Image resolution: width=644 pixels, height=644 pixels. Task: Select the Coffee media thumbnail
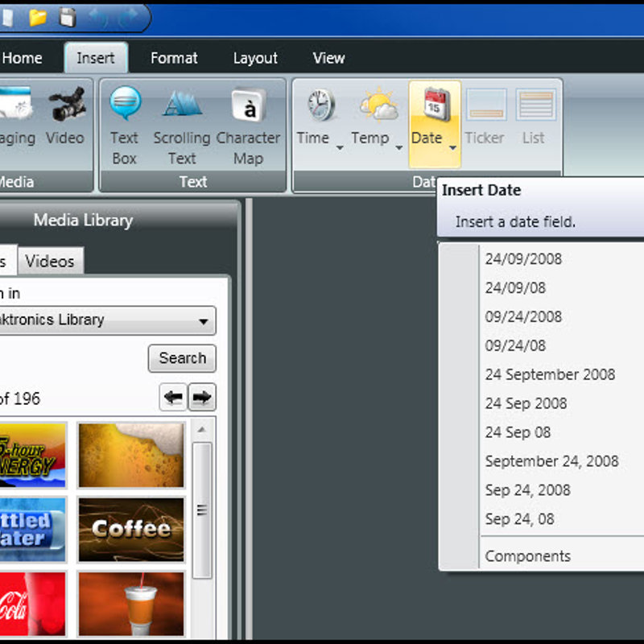click(131, 529)
